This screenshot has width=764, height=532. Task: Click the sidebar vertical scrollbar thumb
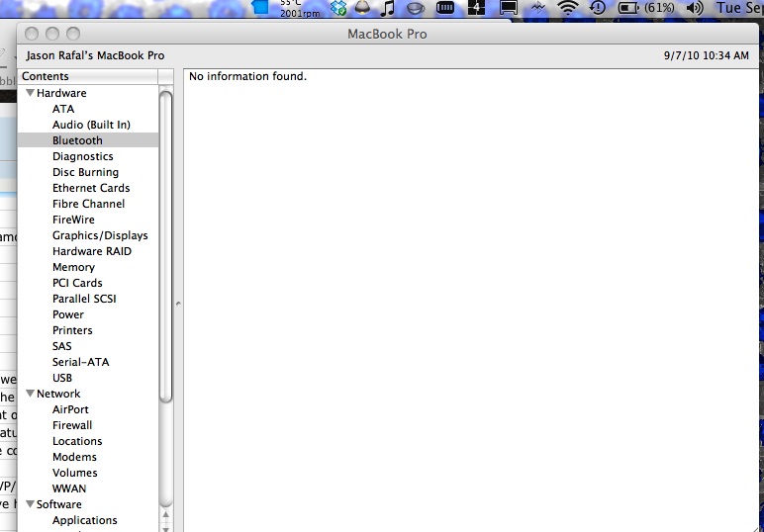click(x=165, y=247)
